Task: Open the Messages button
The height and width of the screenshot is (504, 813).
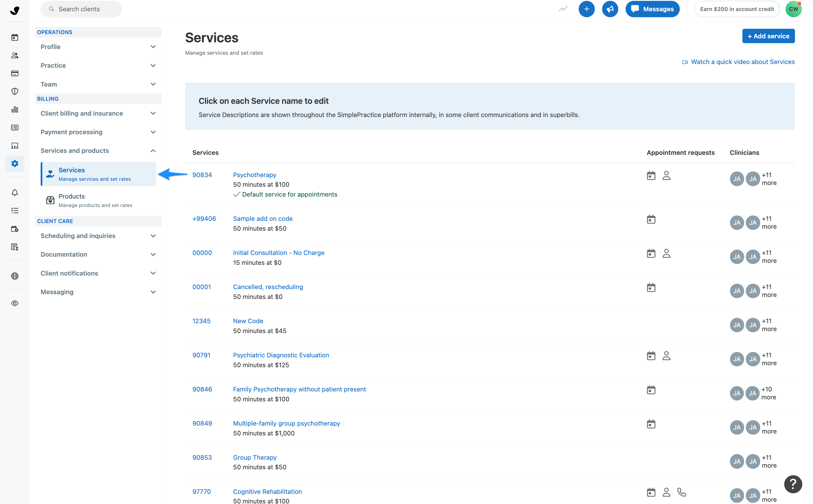Action: (652, 9)
